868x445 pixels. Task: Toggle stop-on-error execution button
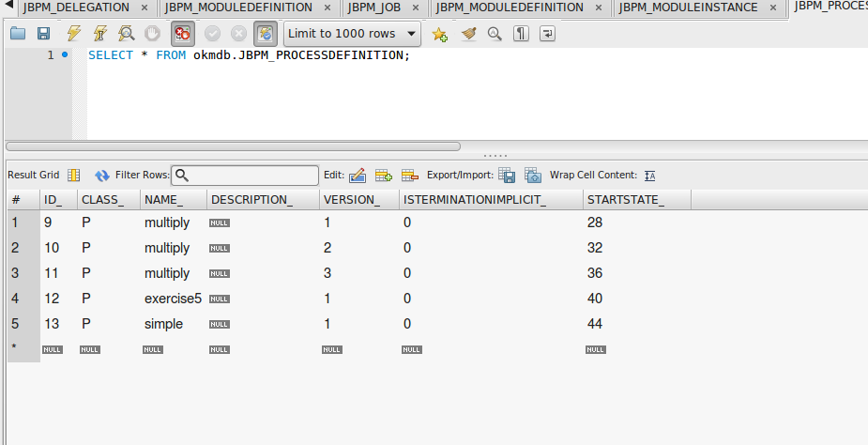182,34
